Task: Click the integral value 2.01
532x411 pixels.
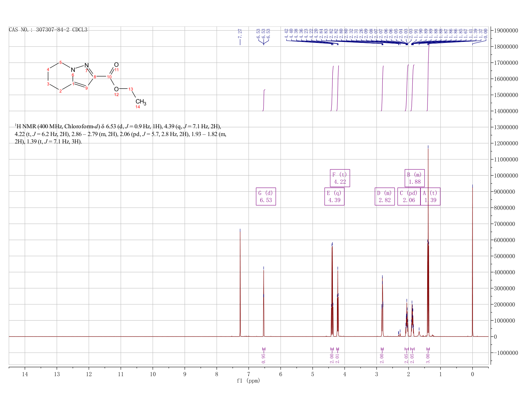Action: click(338, 358)
